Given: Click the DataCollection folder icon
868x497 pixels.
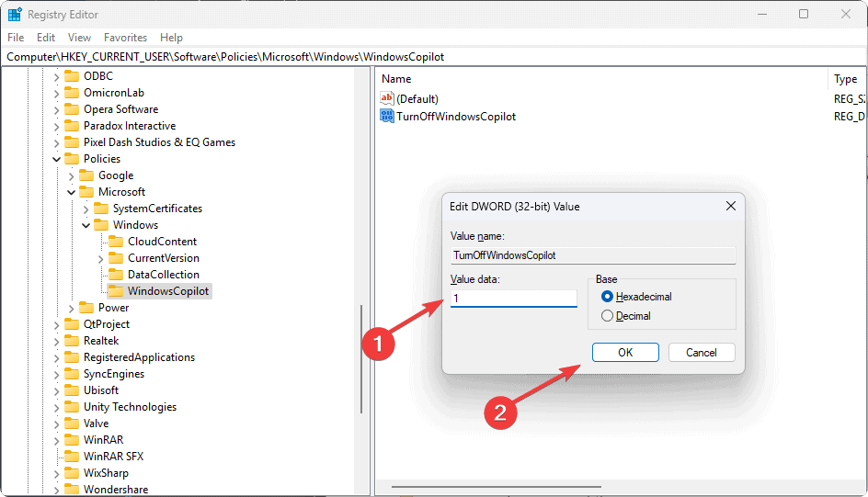Looking at the screenshot, I should (116, 275).
